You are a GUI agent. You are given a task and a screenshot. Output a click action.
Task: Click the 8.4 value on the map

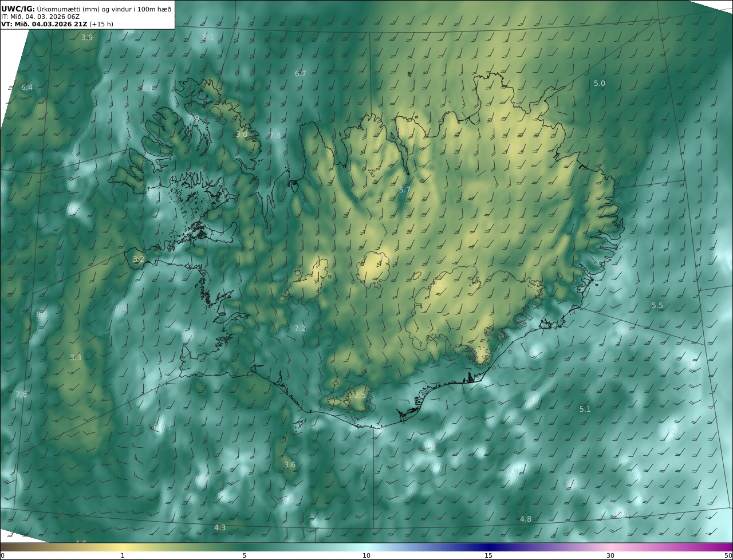pyautogui.click(x=121, y=309)
